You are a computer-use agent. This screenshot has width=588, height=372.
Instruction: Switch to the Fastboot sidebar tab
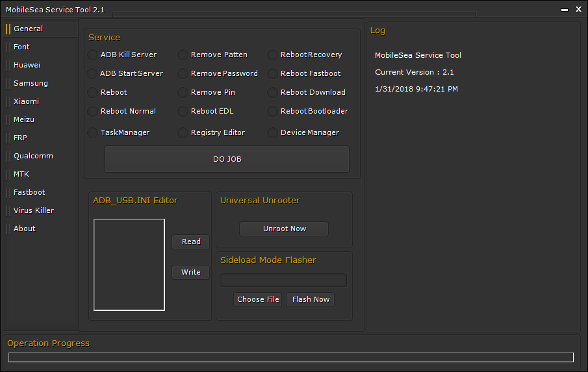(x=41, y=192)
